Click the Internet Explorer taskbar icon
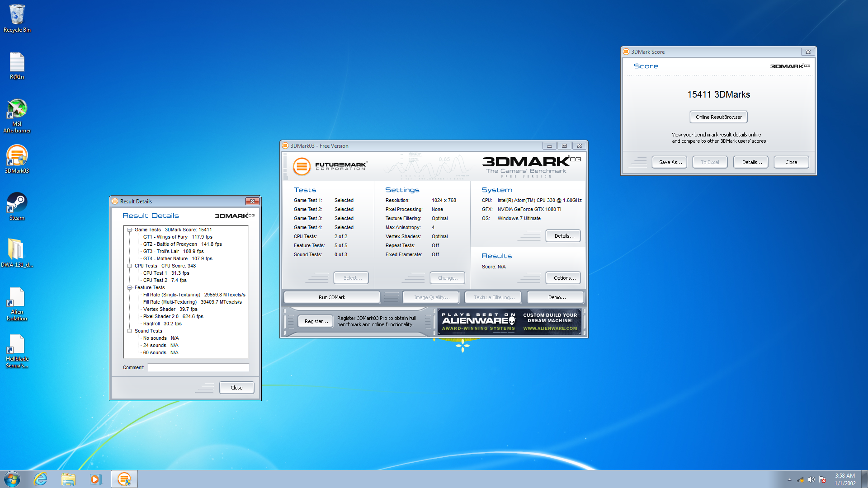The height and width of the screenshot is (488, 868). [x=41, y=479]
